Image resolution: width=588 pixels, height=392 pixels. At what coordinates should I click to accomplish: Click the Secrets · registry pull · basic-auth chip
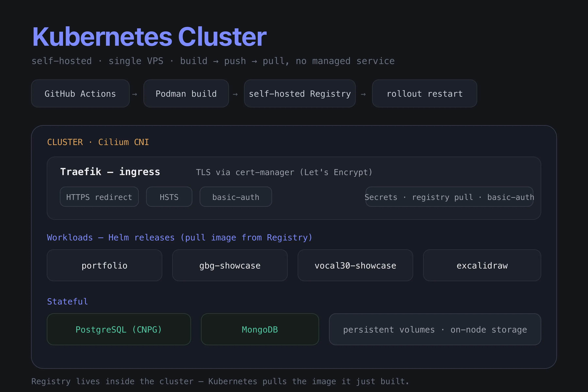coord(449,197)
